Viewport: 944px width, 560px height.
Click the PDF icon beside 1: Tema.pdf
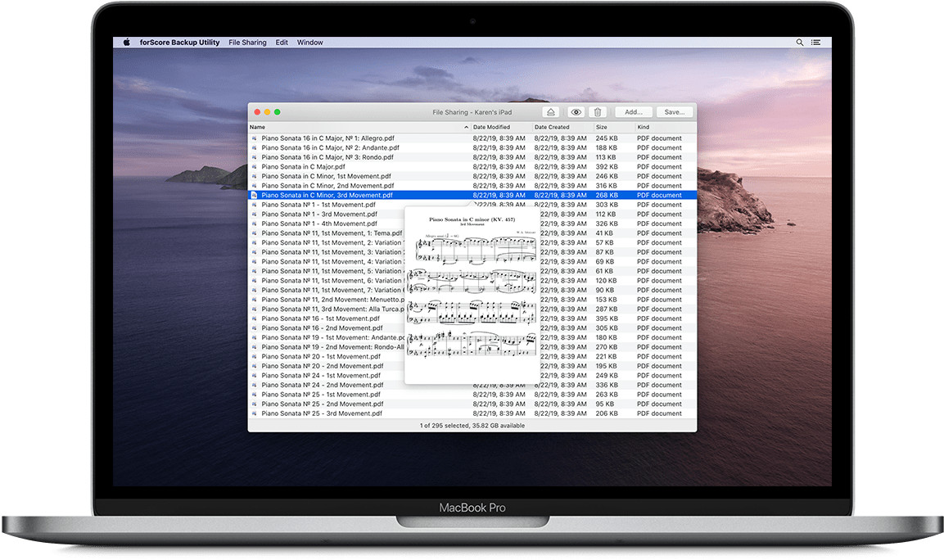(254, 233)
